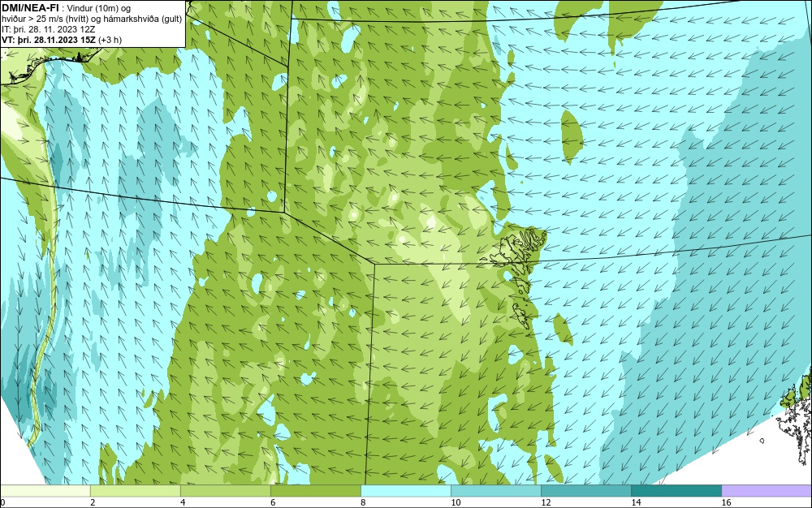Image resolution: width=812 pixels, height=508 pixels.
Task: Click the 4–6 m/s green legend swatch
Action: (226, 490)
